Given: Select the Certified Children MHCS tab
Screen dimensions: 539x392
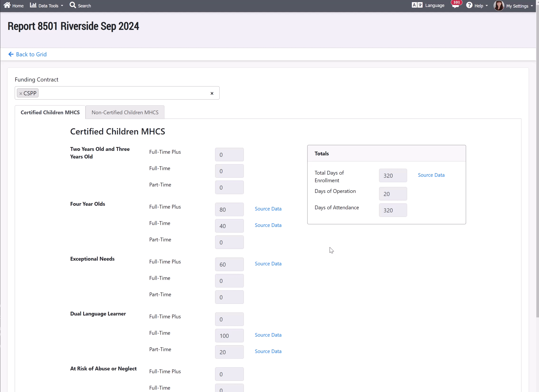Looking at the screenshot, I should click(50, 112).
